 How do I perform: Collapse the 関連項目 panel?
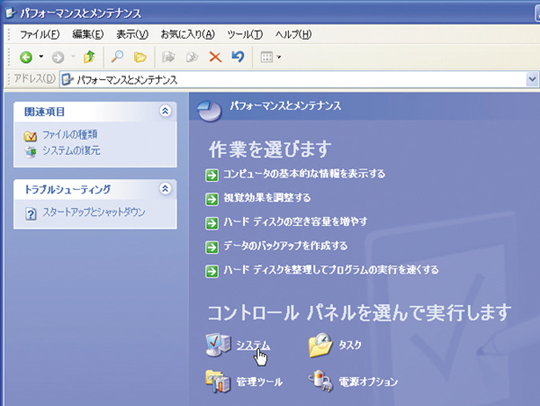(165, 111)
